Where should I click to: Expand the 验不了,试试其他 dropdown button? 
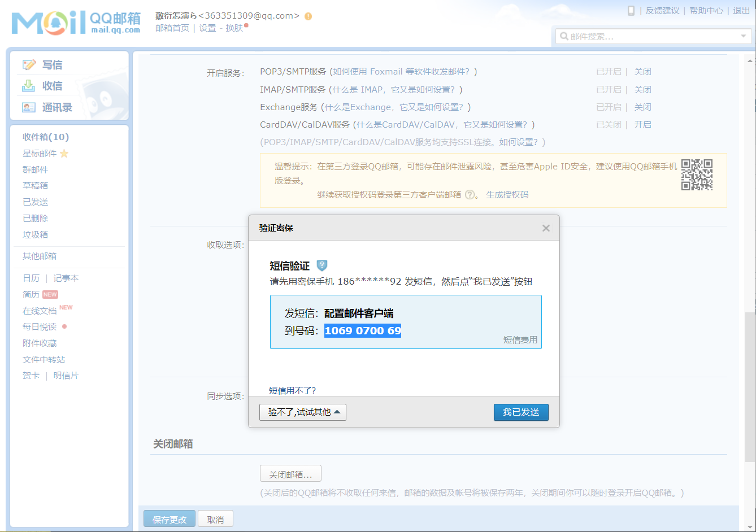point(303,412)
